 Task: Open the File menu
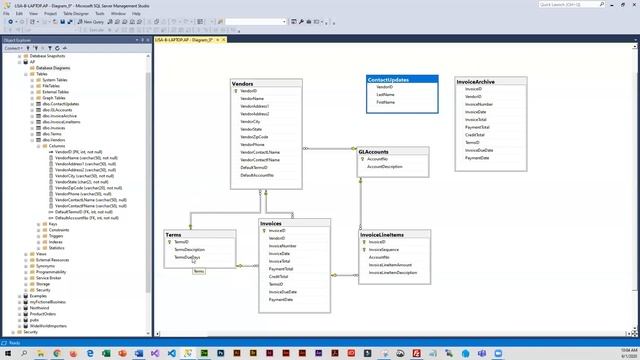click(6, 13)
